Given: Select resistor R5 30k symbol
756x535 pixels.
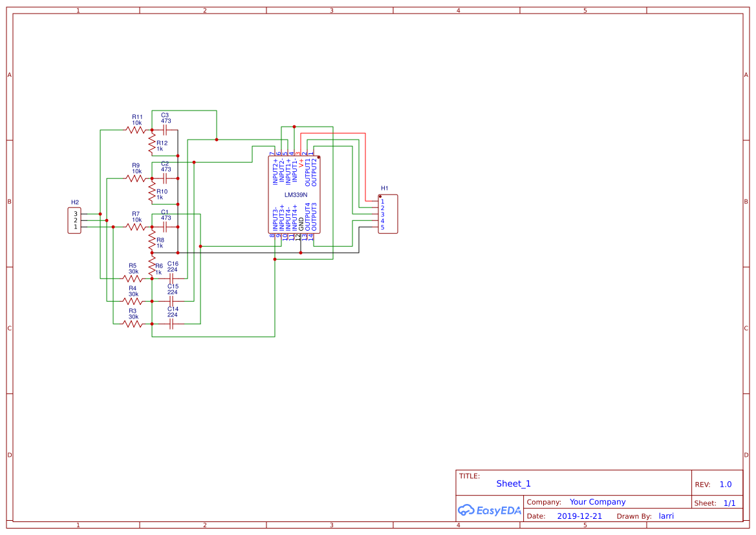Looking at the screenshot, I should [x=133, y=278].
